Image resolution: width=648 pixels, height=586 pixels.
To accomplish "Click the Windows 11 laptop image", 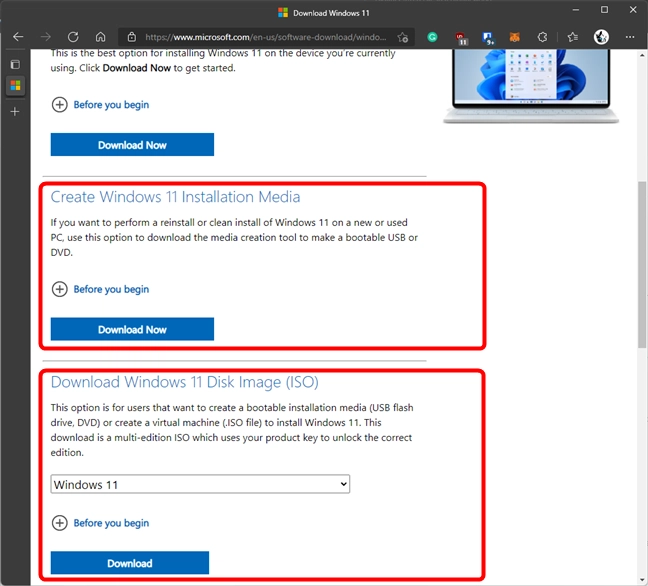I will (531, 86).
